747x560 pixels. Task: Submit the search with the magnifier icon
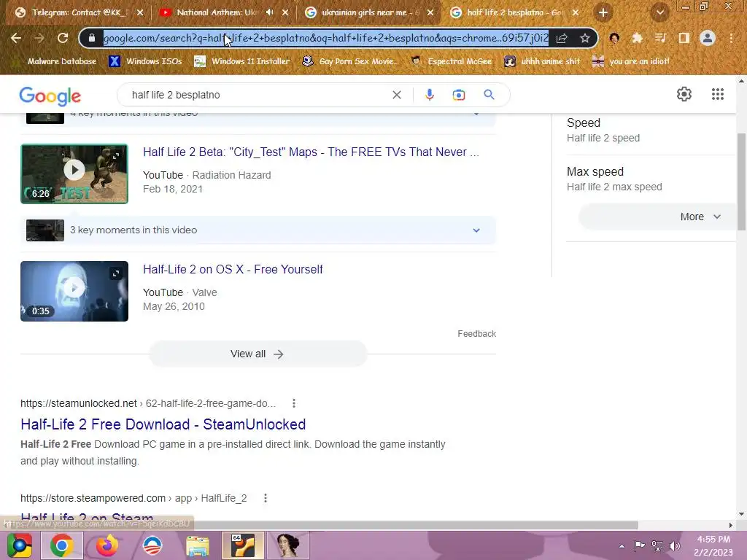coord(489,95)
